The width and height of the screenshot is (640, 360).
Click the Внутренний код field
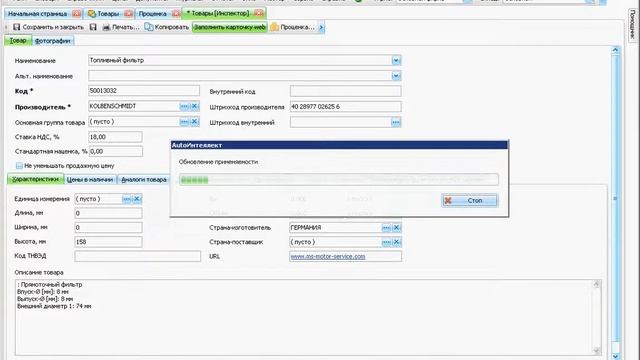[346, 91]
